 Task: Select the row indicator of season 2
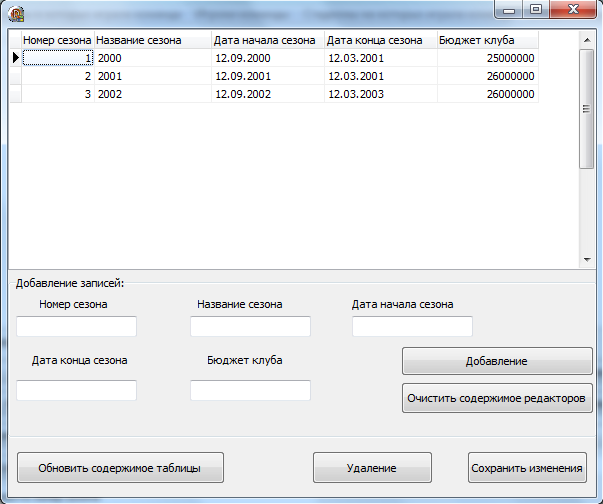point(15,76)
